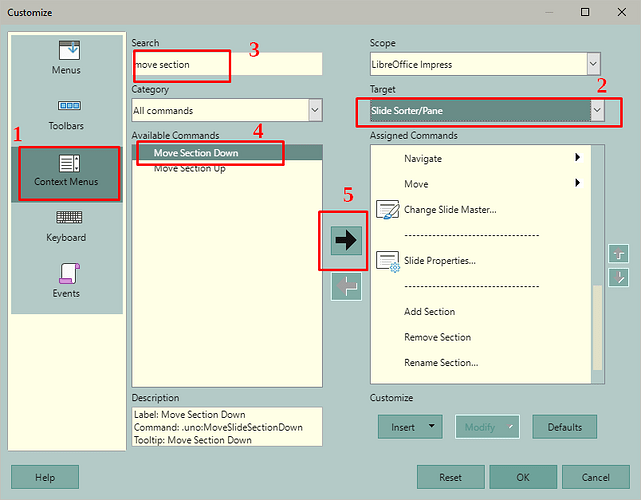Image resolution: width=641 pixels, height=500 pixels.
Task: Switch to the Events tab
Action: tap(66, 281)
